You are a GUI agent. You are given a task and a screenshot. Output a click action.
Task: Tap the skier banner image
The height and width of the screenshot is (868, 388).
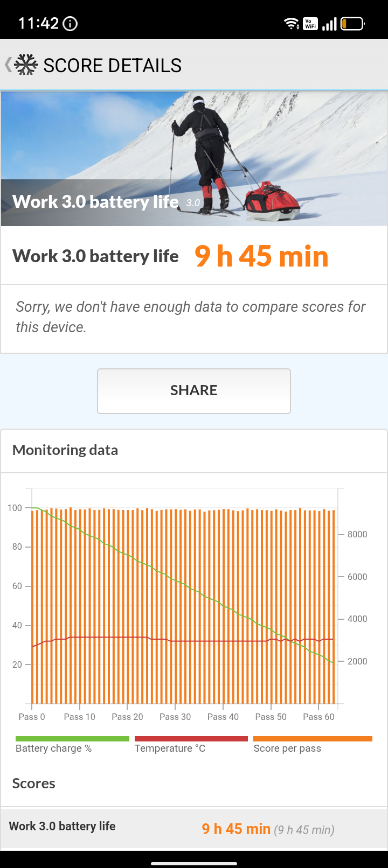point(194,158)
